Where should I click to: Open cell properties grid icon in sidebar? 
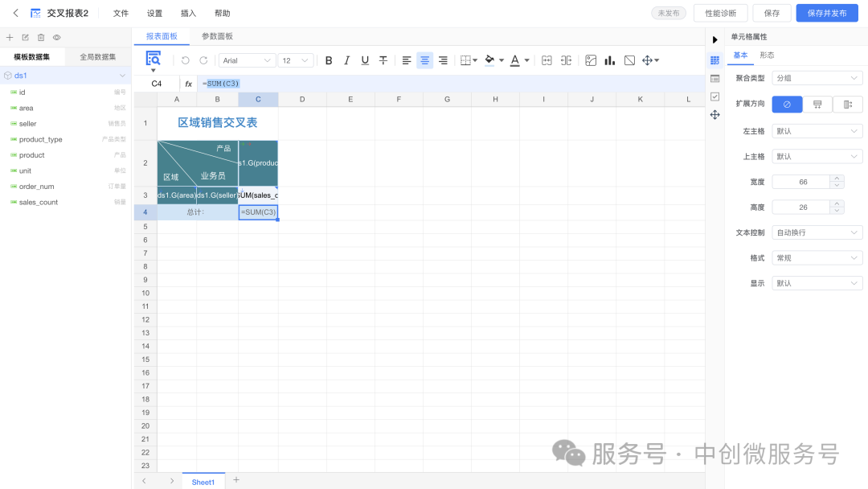coord(714,60)
